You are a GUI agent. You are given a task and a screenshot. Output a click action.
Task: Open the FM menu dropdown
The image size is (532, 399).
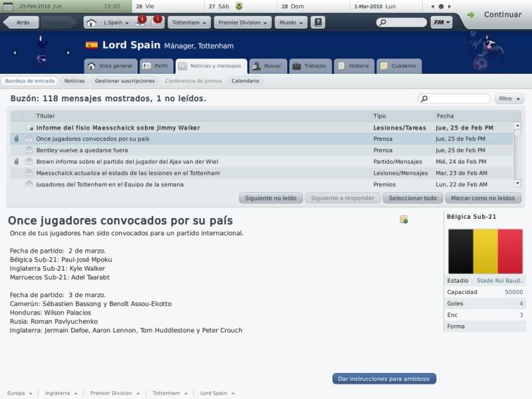442,23
